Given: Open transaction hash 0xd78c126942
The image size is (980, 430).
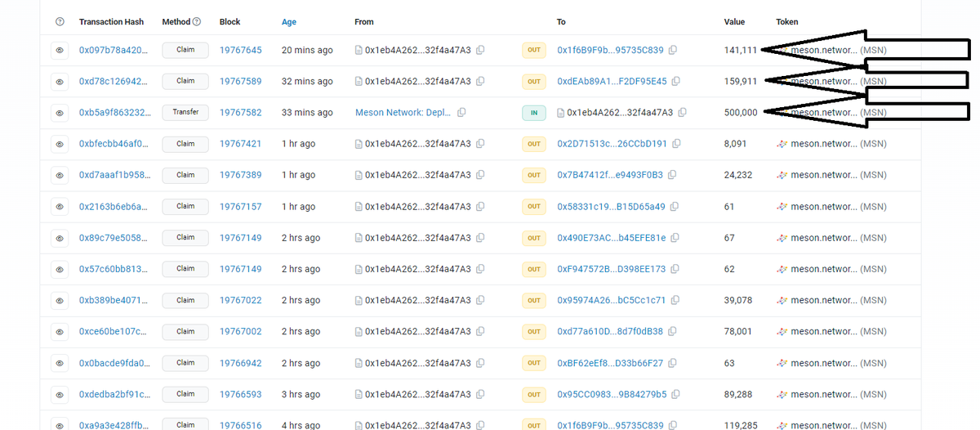Looking at the screenshot, I should coord(114,81).
